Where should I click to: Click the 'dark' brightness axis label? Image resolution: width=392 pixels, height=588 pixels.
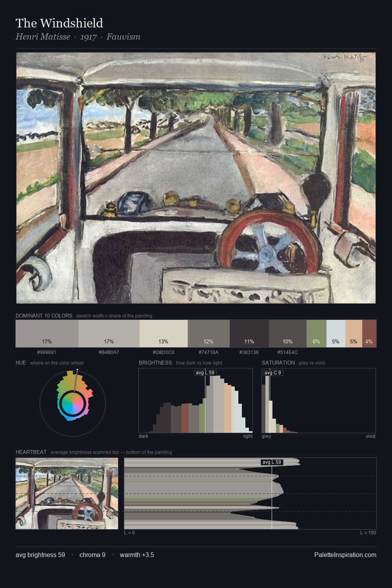point(143,436)
